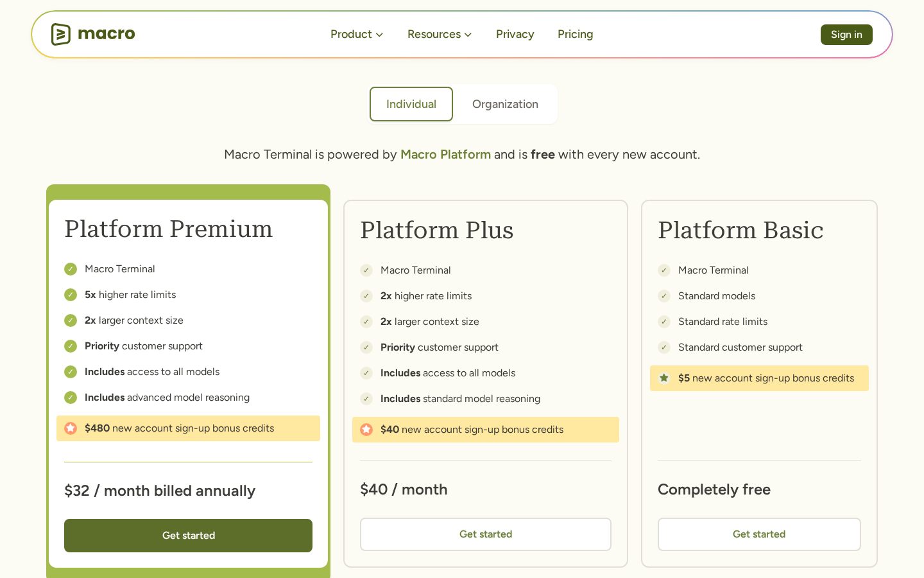The width and height of the screenshot is (924, 578).
Task: Click the standard model reasoning checkmark
Action: [x=366, y=399]
